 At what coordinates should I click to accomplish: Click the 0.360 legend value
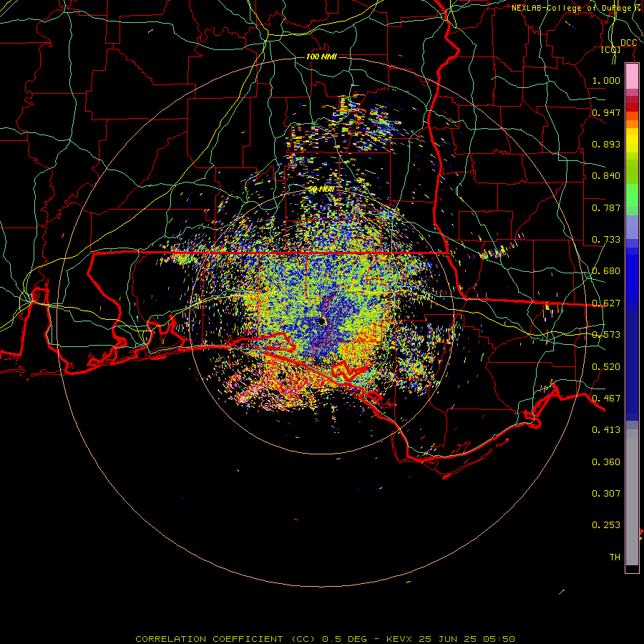(606, 462)
